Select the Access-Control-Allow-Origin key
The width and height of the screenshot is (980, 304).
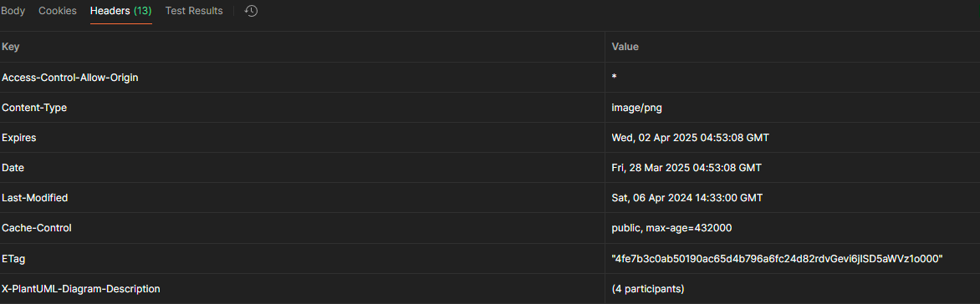pos(70,78)
